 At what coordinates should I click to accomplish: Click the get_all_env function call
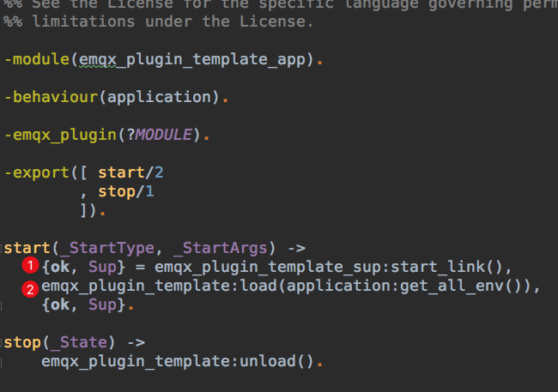click(x=452, y=286)
